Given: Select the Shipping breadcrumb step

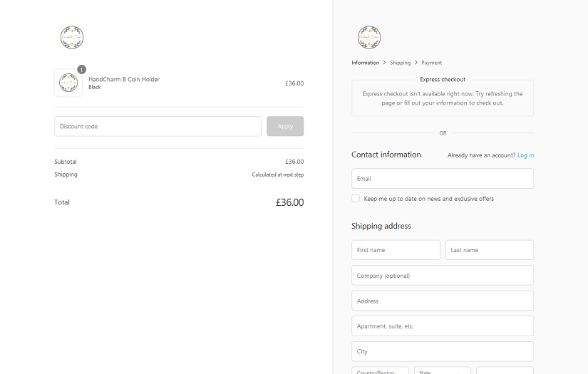Looking at the screenshot, I should coord(400,63).
